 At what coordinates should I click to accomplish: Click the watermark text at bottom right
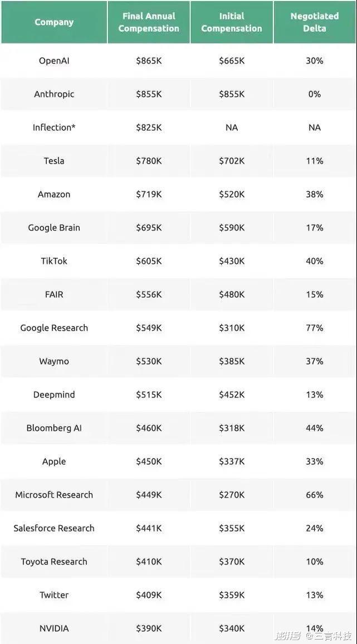point(314,635)
